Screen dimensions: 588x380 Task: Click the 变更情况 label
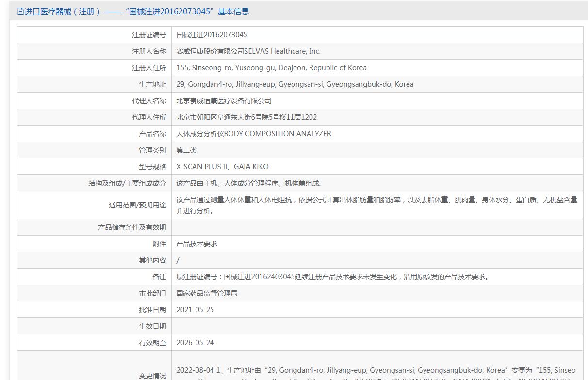point(152,376)
